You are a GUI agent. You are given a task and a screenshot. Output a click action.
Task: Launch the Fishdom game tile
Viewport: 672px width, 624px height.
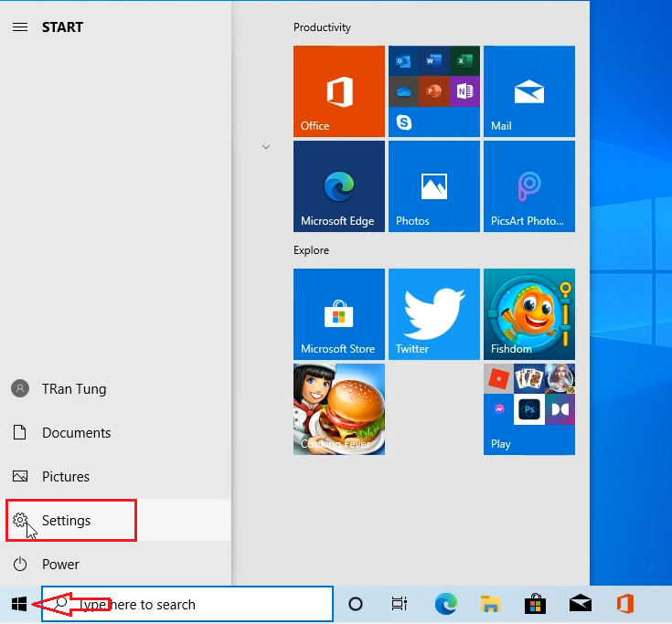[x=528, y=313]
